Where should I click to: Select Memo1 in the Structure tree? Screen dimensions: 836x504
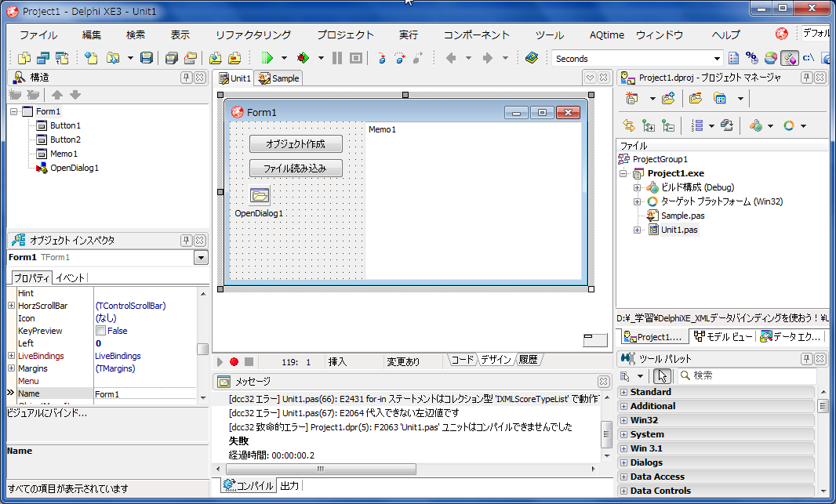[64, 154]
